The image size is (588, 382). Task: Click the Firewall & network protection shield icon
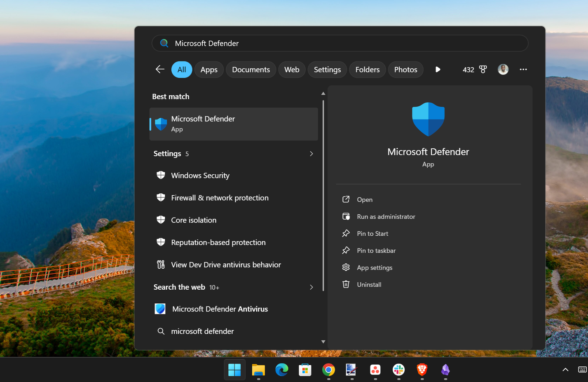(161, 197)
